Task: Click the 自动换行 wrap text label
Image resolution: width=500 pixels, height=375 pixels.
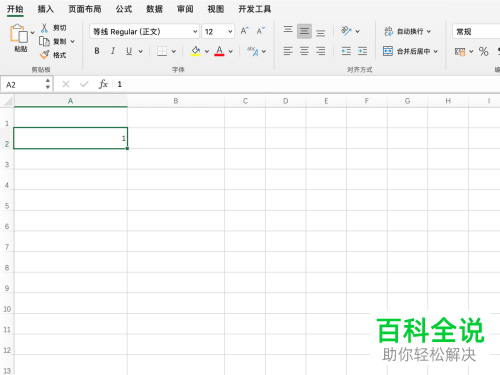Action: point(410,31)
